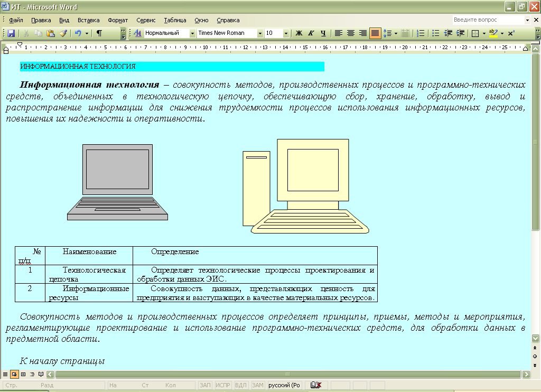Viewport: 541px width, 392px height.
Task: Click the Введите вопрос help input field
Action: (488, 20)
